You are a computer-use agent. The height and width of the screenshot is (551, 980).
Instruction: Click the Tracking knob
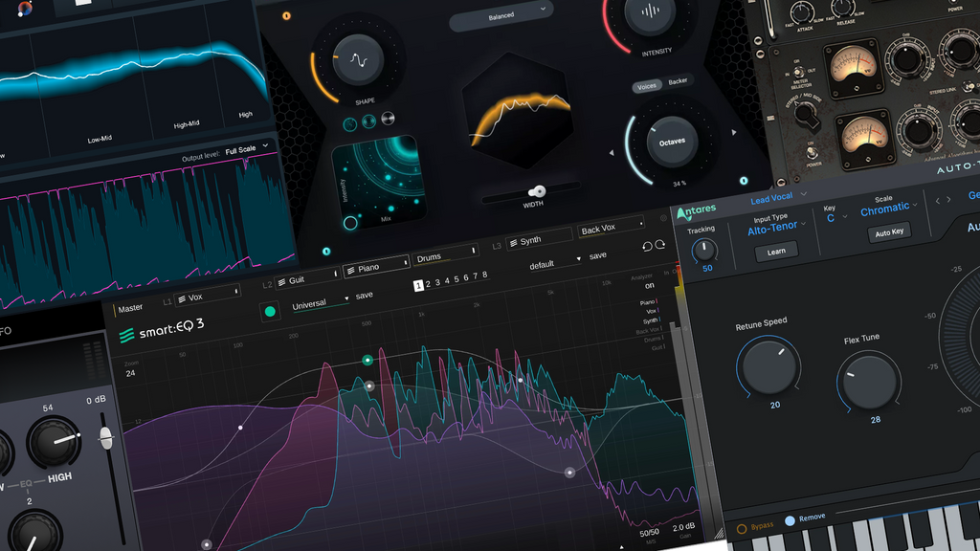(x=703, y=250)
